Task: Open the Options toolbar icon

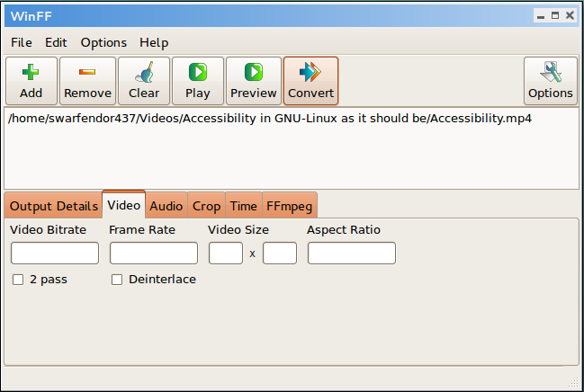Action: click(x=550, y=81)
